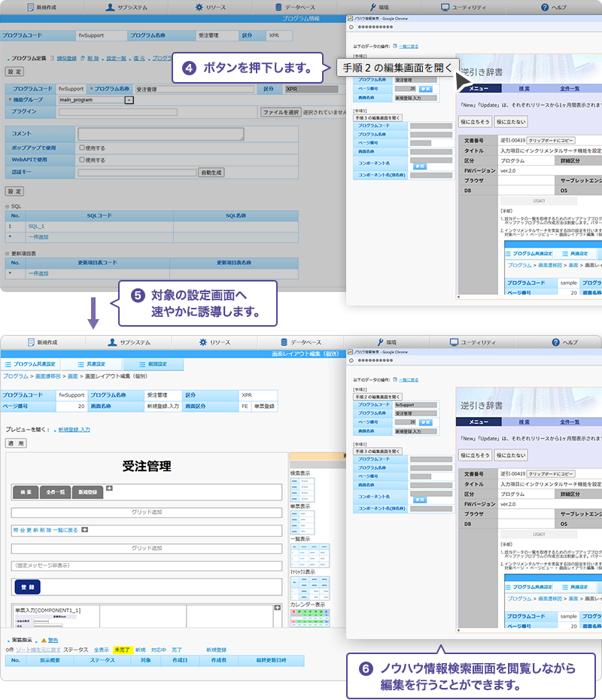Click 役に立ちそう button in lower popup
This screenshot has width=602, height=700.
476,455
